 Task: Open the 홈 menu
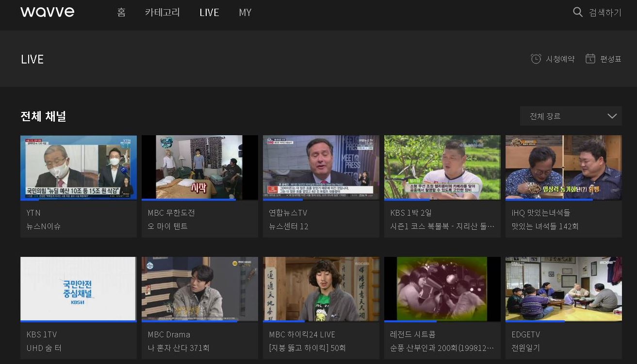click(x=121, y=13)
